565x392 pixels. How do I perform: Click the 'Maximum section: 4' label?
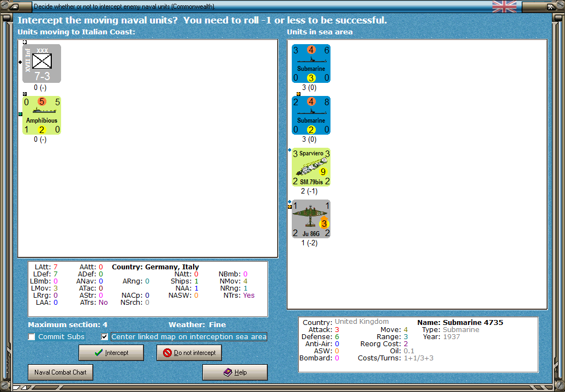coord(68,324)
